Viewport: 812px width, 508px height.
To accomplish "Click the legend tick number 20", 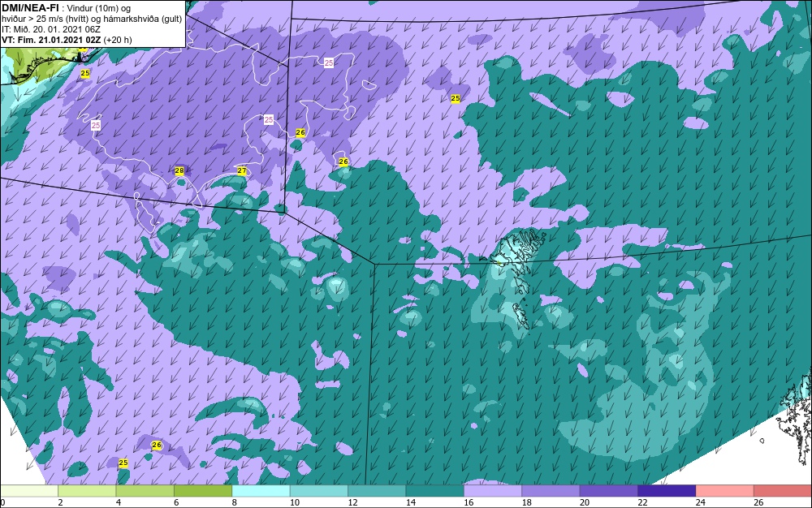I will pyautogui.click(x=585, y=502).
